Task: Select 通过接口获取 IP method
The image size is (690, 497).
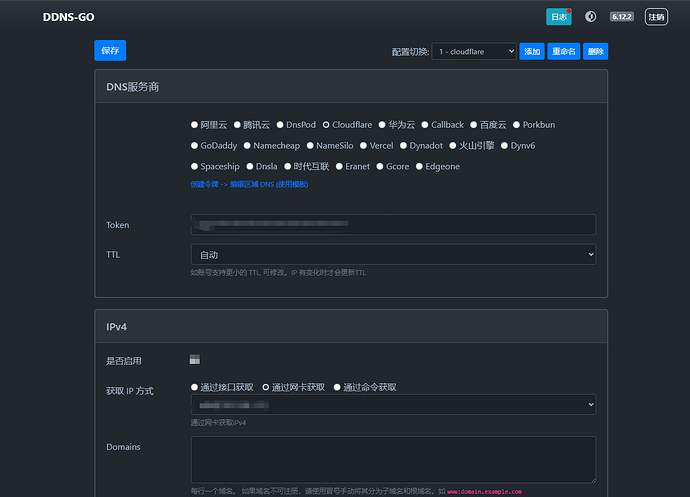Action: pos(194,387)
